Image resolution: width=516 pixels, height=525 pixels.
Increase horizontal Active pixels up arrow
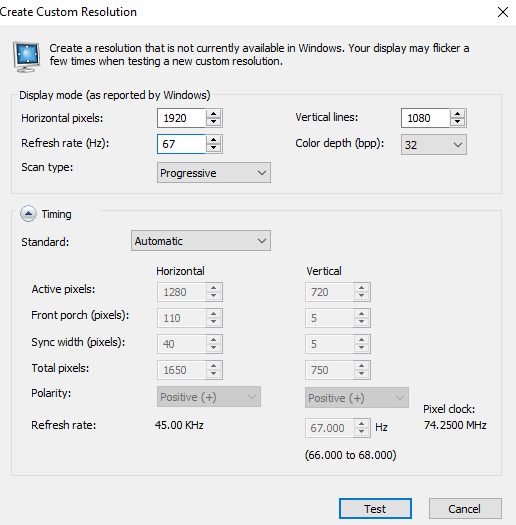click(214, 288)
